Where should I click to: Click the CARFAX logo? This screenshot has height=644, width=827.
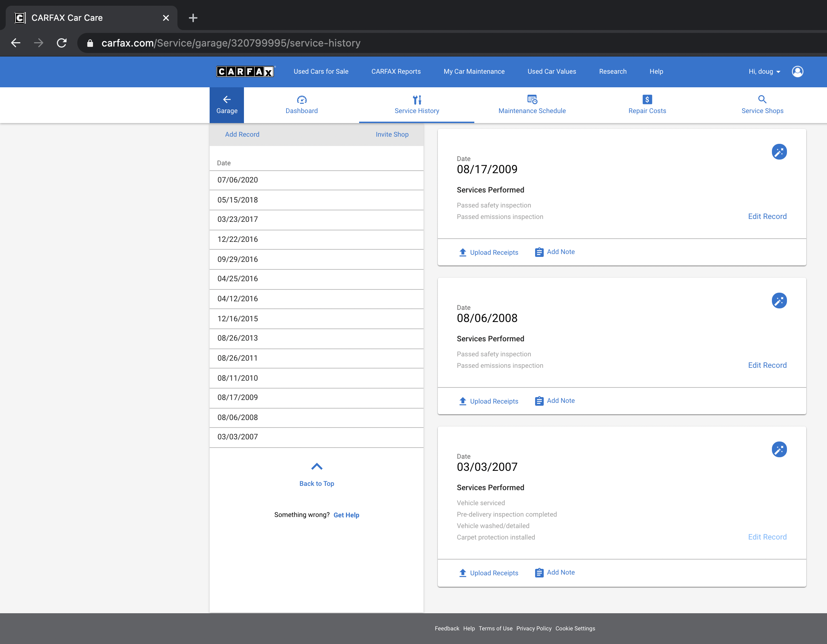click(x=245, y=71)
